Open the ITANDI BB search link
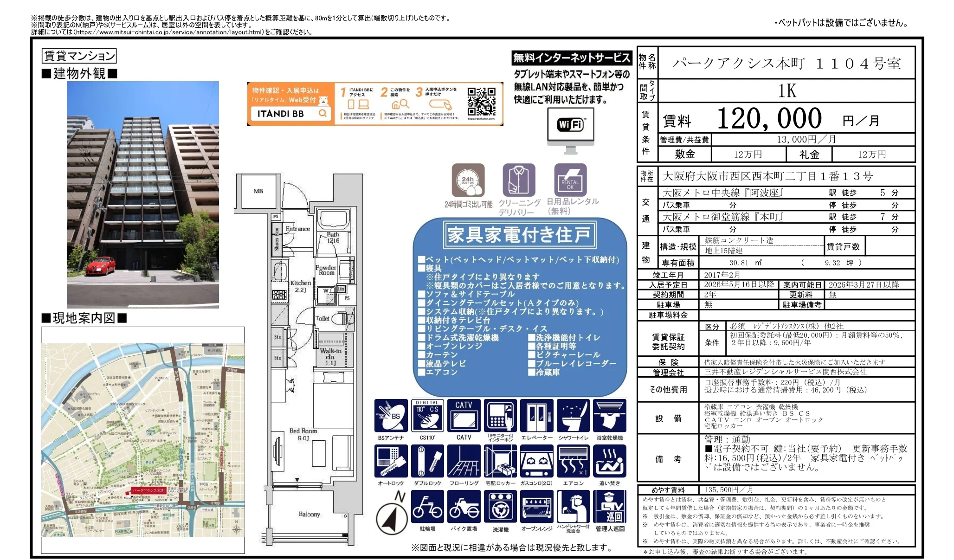Screen dimensions: 954x560 tap(291, 113)
